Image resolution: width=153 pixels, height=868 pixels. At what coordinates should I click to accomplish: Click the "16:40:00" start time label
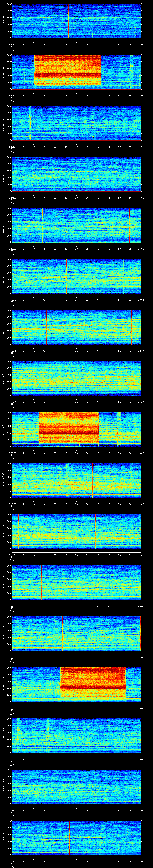12,504
